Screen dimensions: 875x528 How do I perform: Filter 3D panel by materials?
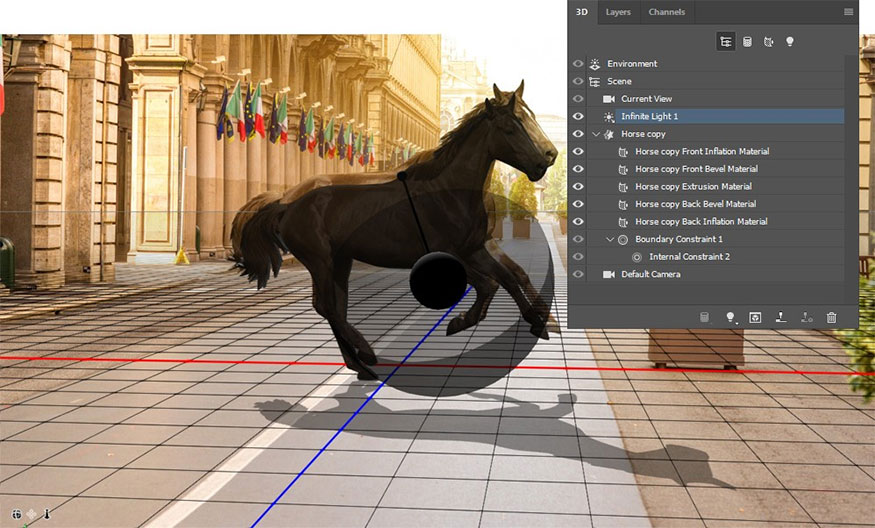[x=768, y=41]
